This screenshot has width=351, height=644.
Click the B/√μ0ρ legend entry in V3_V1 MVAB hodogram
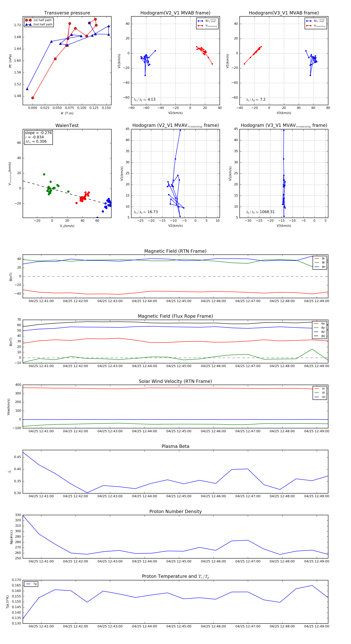(x=316, y=21)
